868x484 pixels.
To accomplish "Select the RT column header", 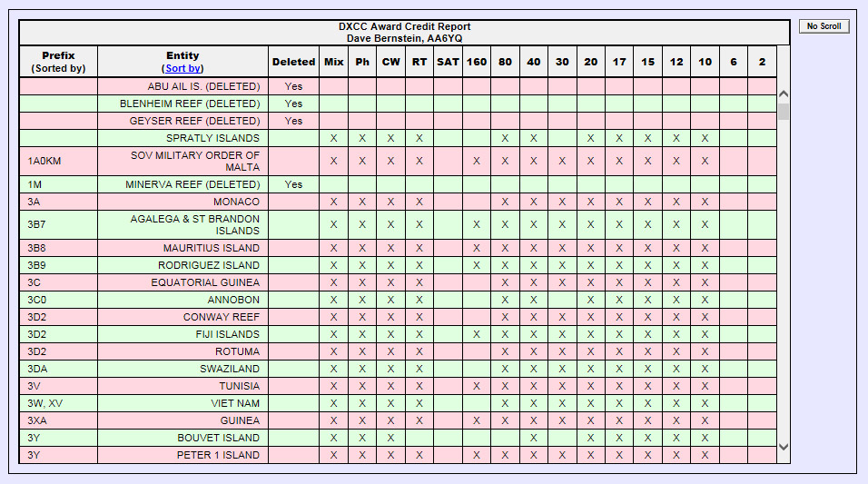I will point(419,62).
